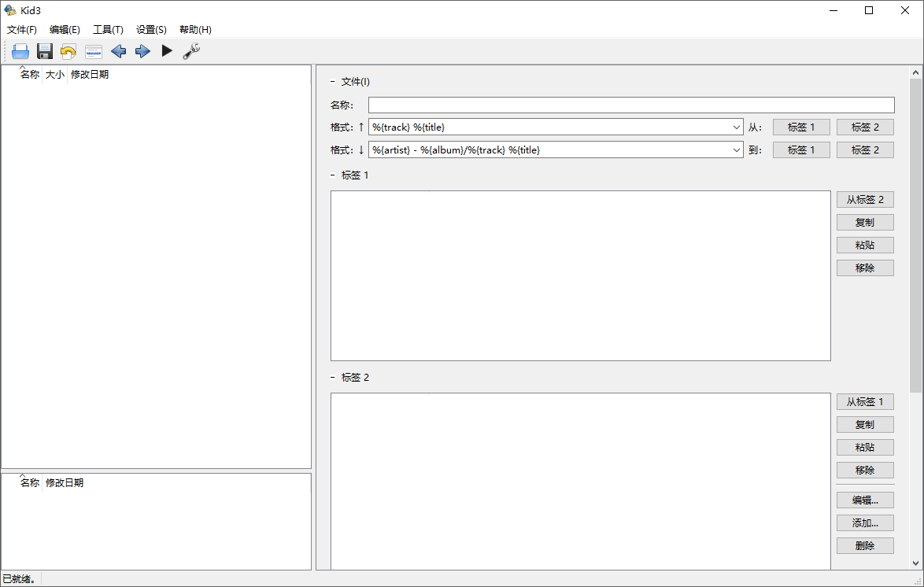Click the up arrow beside first 格式 label
Screen dimensions: 924x587
coord(361,127)
